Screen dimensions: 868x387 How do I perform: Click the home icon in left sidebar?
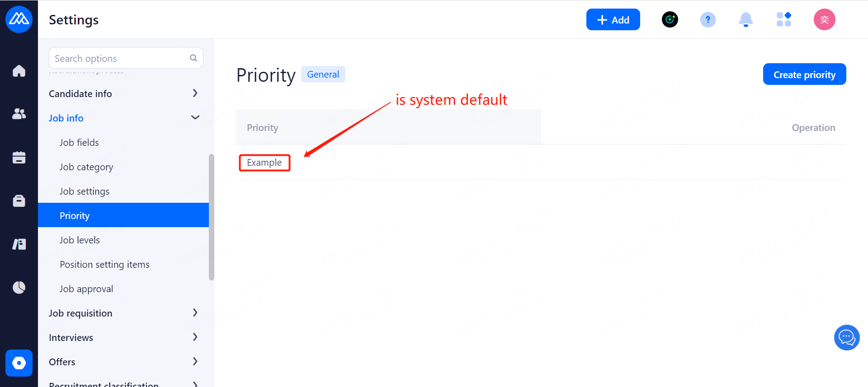19,71
